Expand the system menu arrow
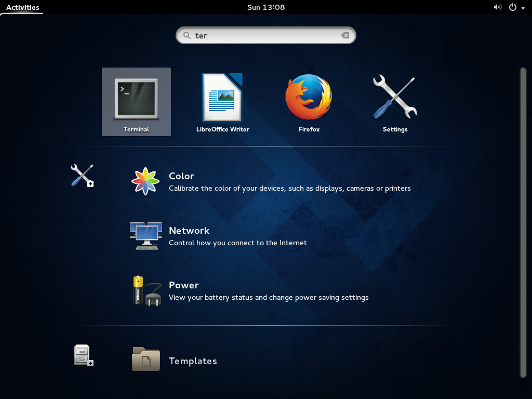The width and height of the screenshot is (532, 399). tap(523, 8)
